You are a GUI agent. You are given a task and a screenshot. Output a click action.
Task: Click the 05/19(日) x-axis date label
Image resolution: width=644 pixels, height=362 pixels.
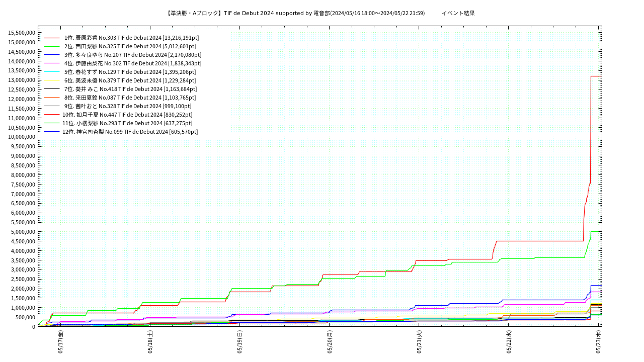pyautogui.click(x=240, y=342)
